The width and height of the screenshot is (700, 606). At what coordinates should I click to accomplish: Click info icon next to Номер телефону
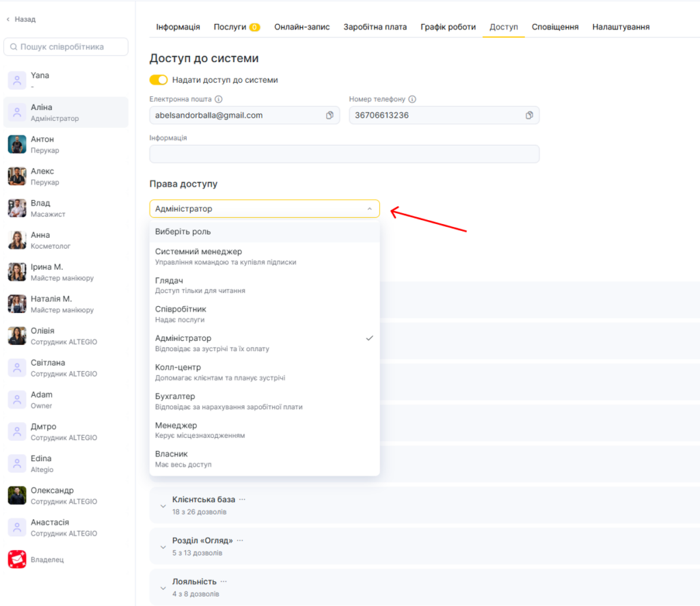click(x=412, y=99)
